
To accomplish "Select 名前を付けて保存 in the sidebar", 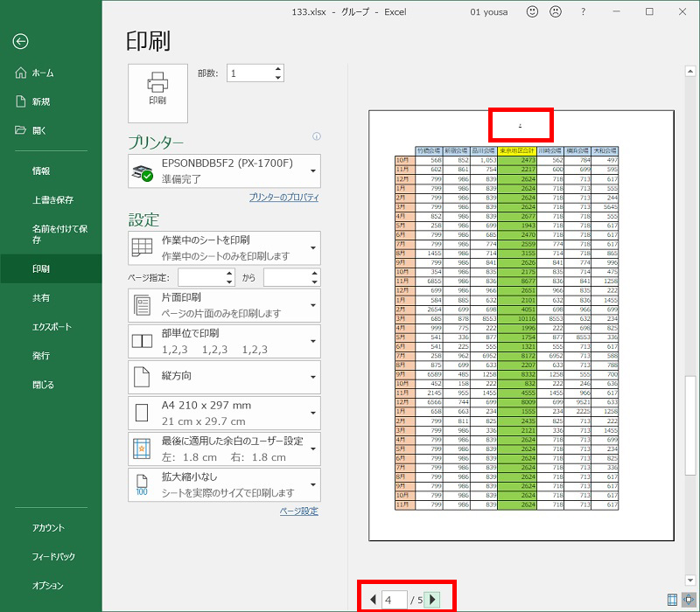I will (51, 234).
